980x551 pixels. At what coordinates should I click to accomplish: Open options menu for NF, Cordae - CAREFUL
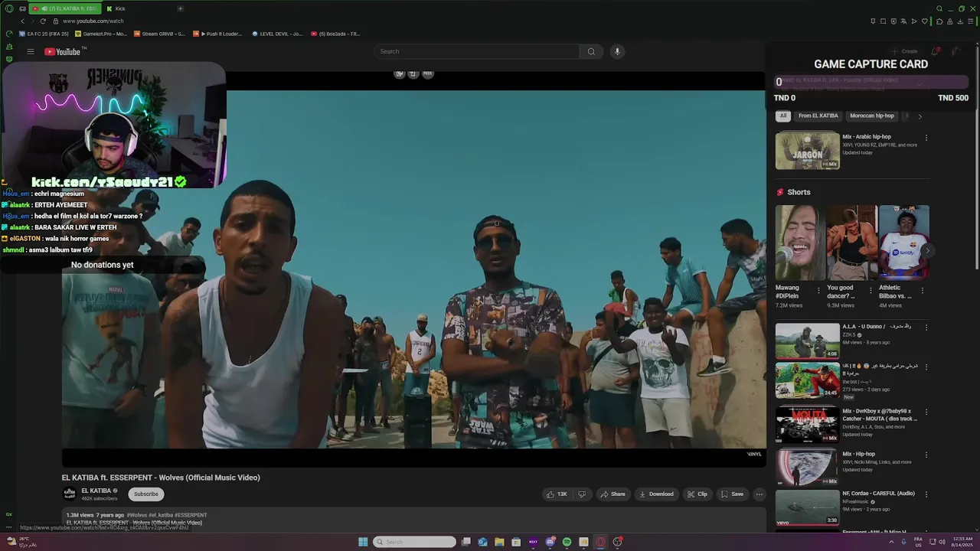click(x=926, y=494)
